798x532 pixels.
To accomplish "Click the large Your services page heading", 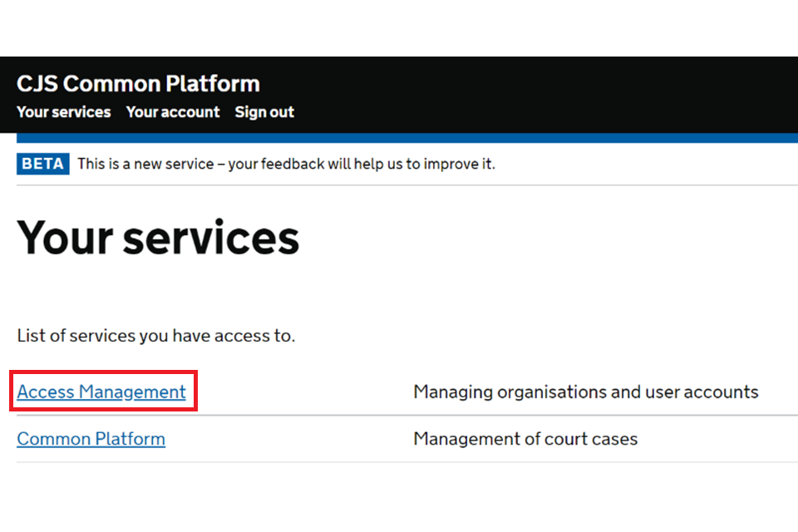I will point(158,238).
